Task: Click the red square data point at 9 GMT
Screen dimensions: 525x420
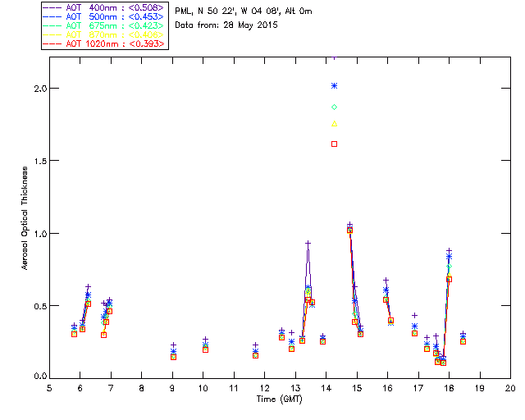Action: click(x=173, y=357)
